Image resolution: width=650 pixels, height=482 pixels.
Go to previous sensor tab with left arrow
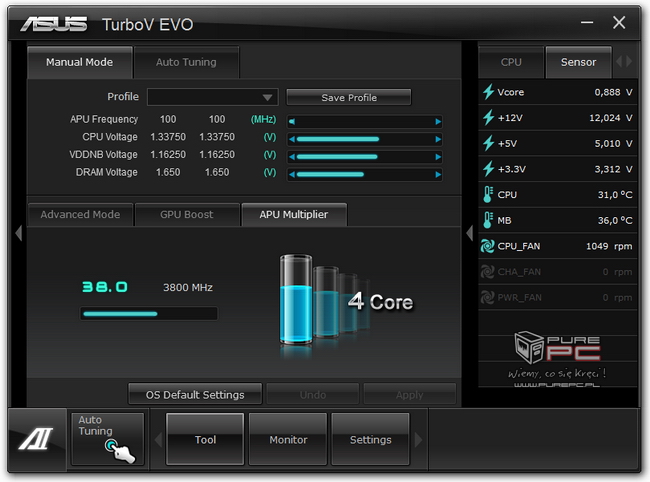619,62
